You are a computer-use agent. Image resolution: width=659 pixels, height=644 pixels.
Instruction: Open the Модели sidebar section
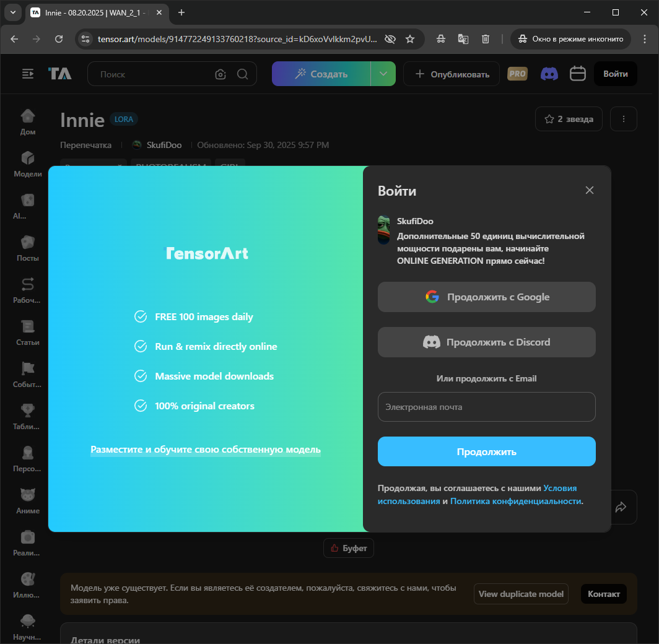coord(28,164)
